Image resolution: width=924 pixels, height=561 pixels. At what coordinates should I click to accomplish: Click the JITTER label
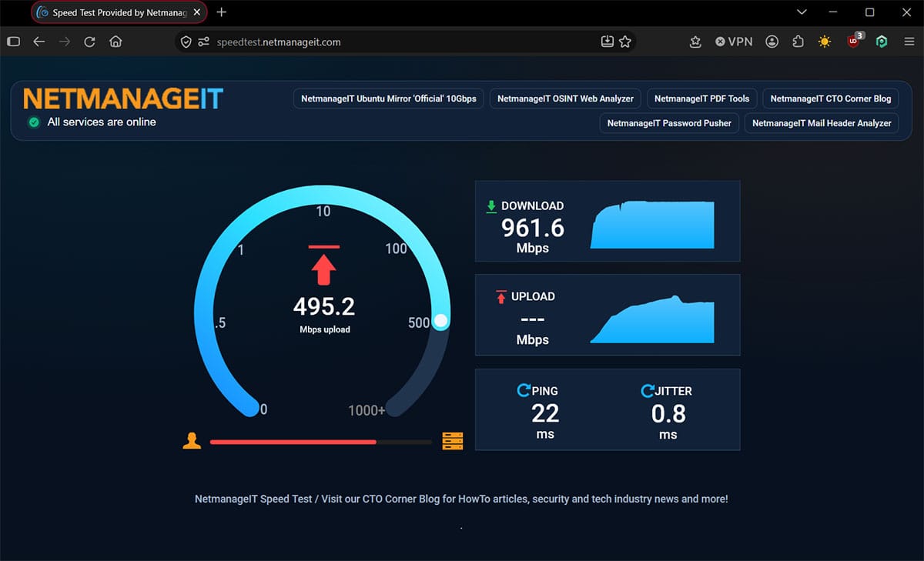click(x=674, y=391)
